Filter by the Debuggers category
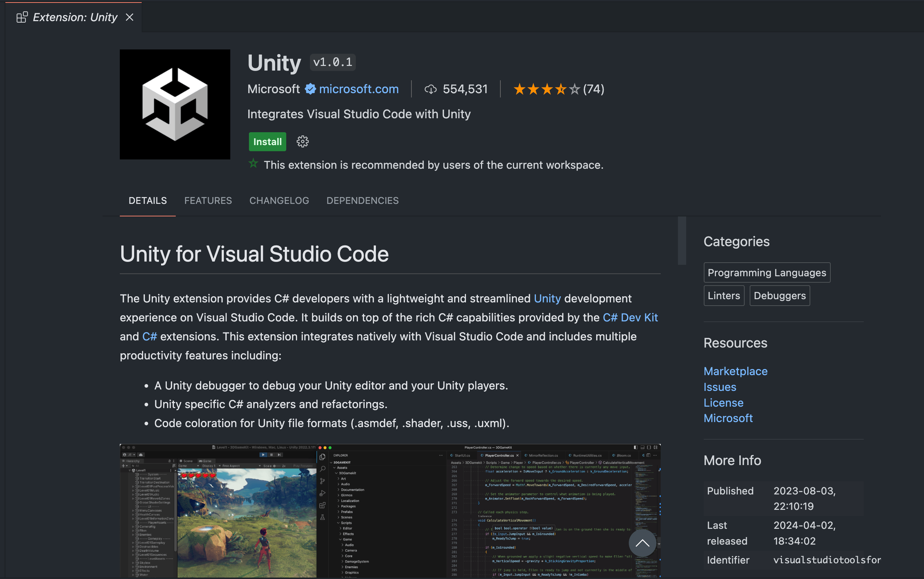 click(x=779, y=295)
